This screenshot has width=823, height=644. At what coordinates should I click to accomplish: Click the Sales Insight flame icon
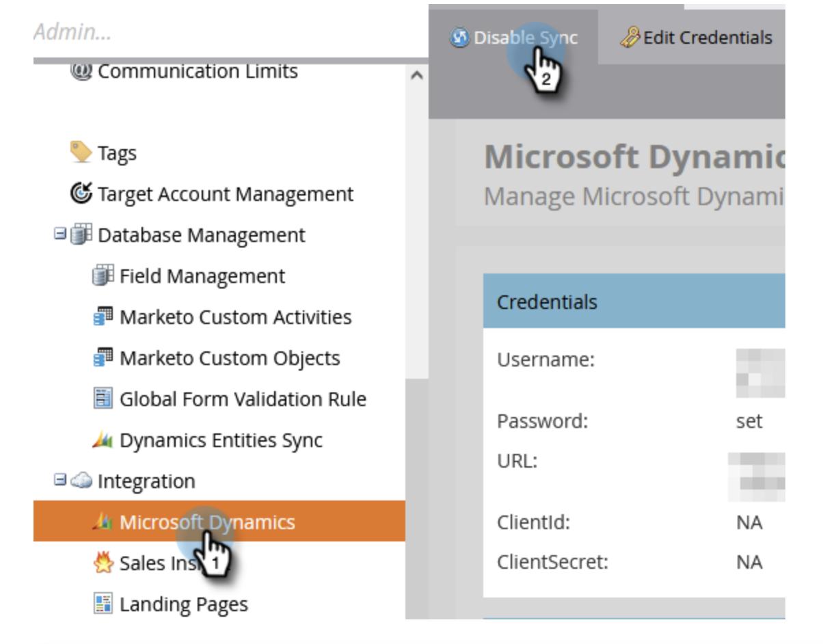point(103,563)
